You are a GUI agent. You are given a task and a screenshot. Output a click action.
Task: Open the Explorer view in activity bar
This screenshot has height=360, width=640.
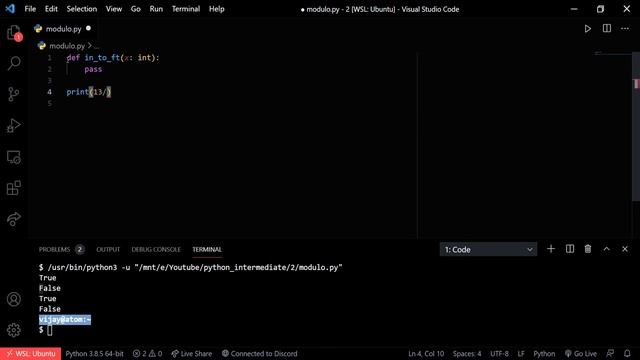pyautogui.click(x=14, y=33)
